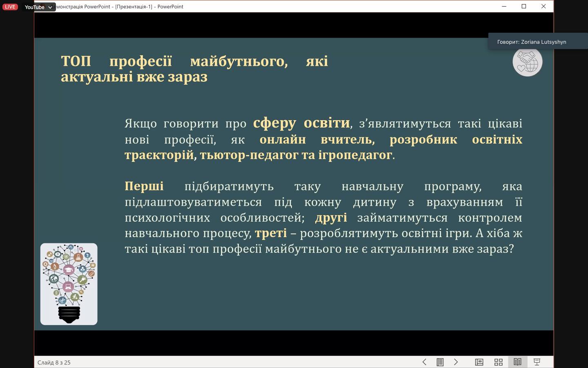Click the slide title about ТОП професії
588x368 pixels.
click(x=194, y=69)
